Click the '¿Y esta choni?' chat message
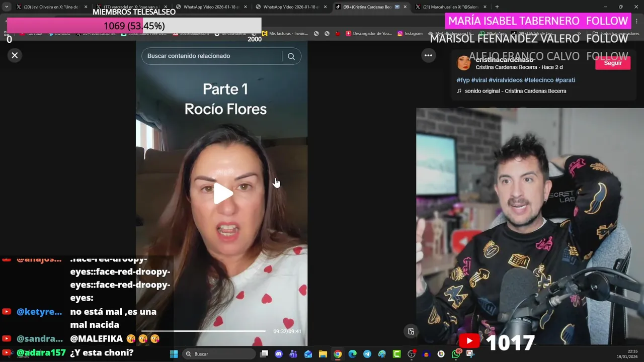This screenshot has height=362, width=644. pos(102,353)
